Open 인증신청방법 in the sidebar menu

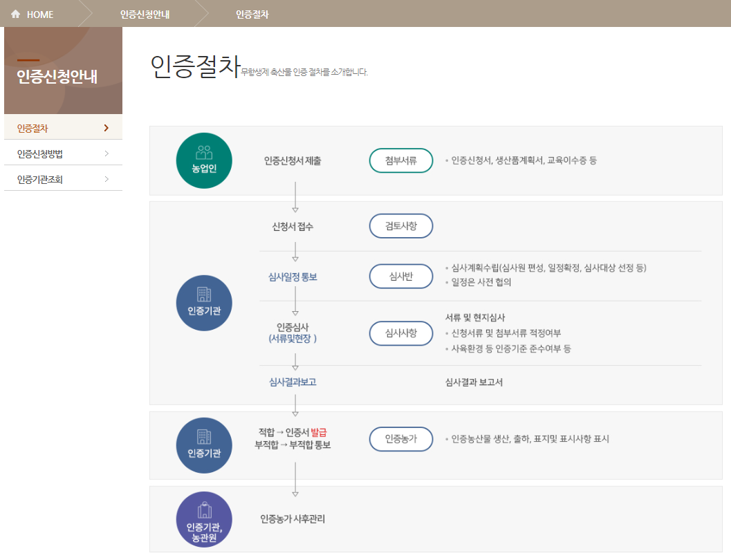coord(63,153)
